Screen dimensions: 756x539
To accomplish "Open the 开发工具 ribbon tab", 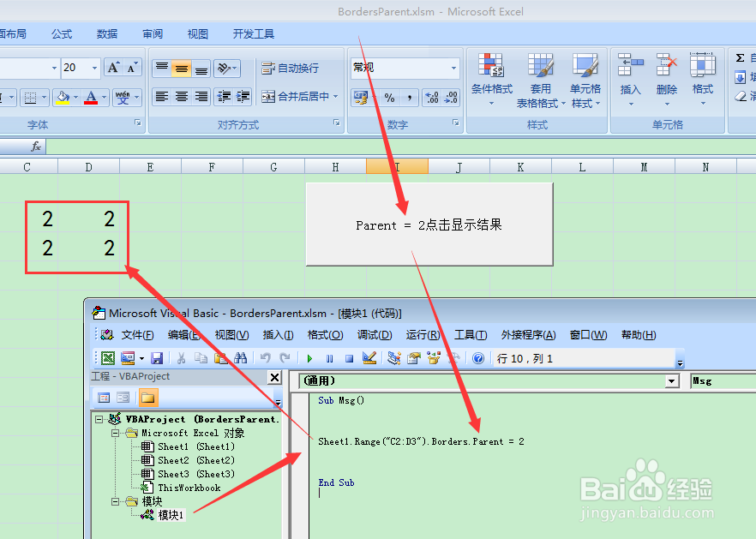I will click(254, 34).
